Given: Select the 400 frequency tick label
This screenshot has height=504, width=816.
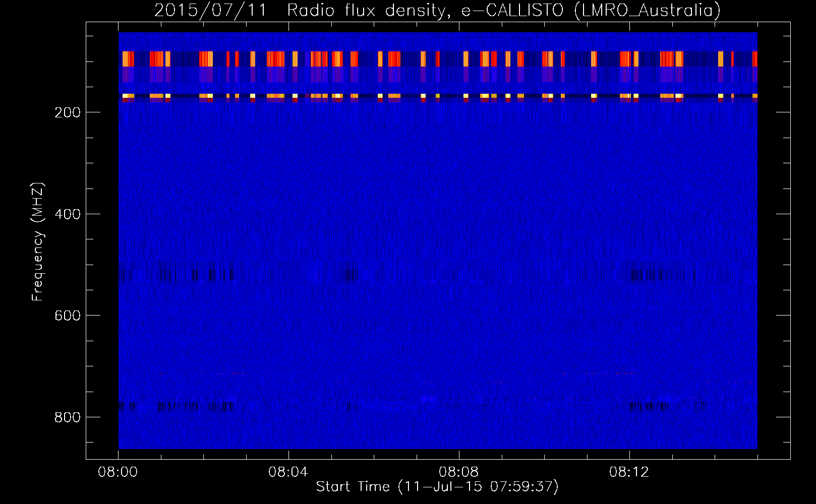Looking at the screenshot, I should coord(68,214).
